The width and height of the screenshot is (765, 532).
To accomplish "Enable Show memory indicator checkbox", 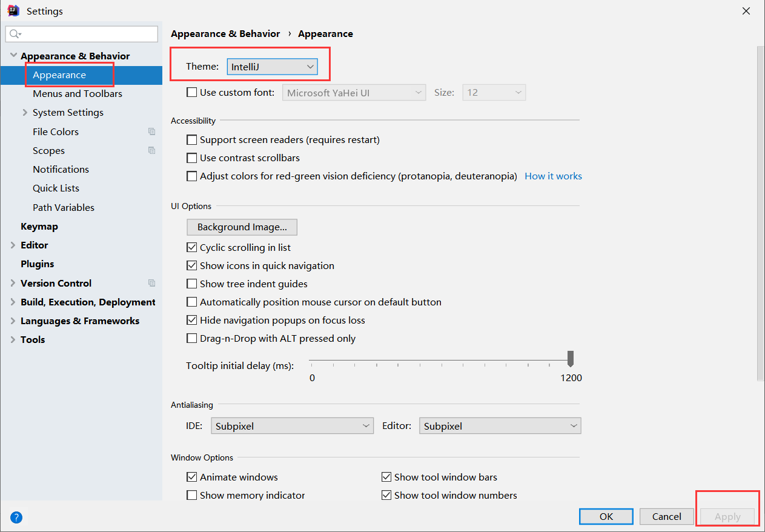I will 191,496.
